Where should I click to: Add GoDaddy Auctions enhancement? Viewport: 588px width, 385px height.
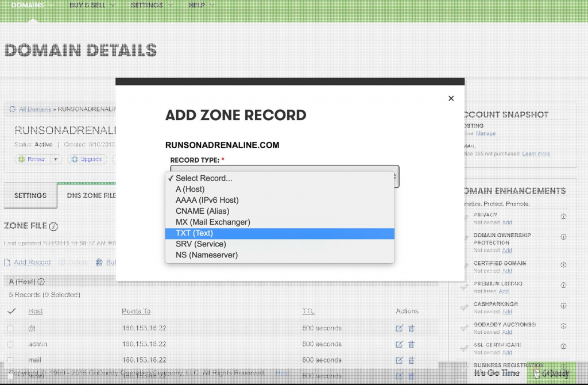pos(507,332)
